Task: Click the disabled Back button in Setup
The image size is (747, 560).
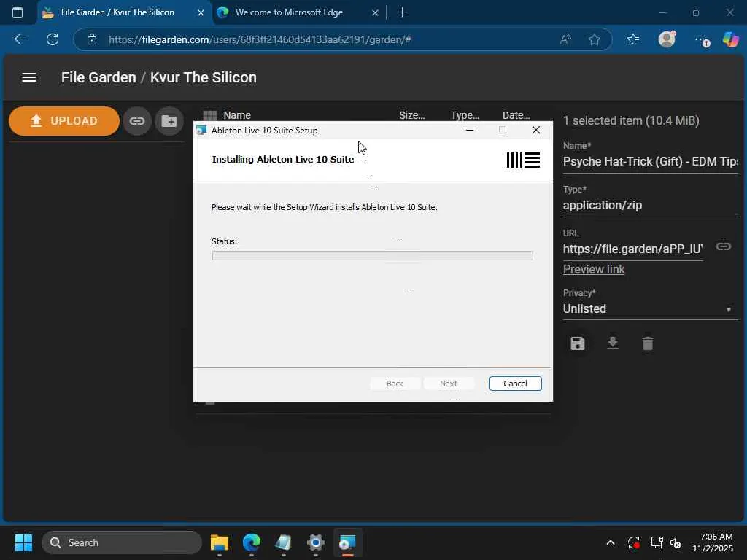Action: pyautogui.click(x=395, y=384)
